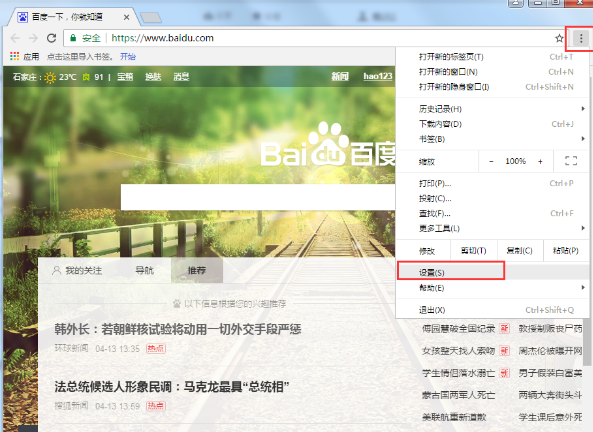Click the 消息 link in Baidu top bar

point(181,77)
